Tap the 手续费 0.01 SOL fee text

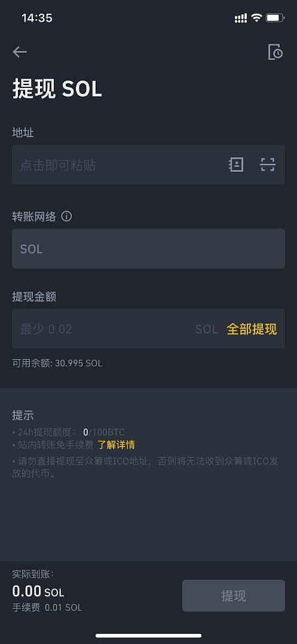coord(47,607)
